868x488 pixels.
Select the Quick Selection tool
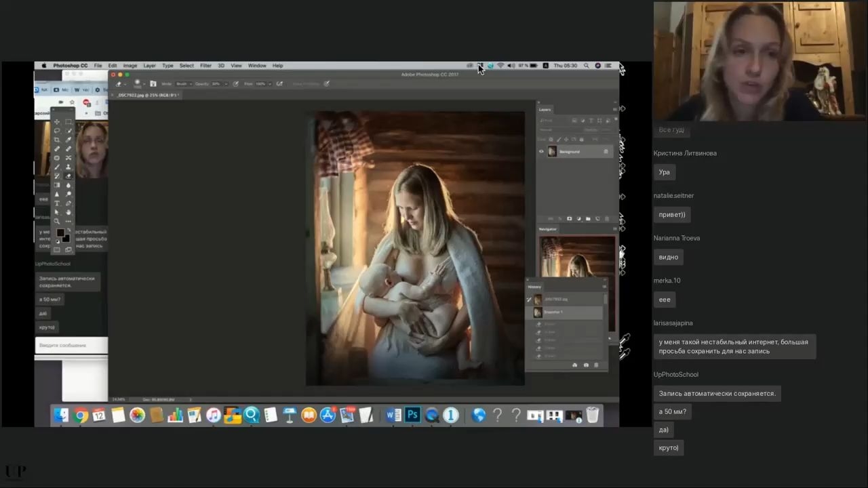[68, 131]
